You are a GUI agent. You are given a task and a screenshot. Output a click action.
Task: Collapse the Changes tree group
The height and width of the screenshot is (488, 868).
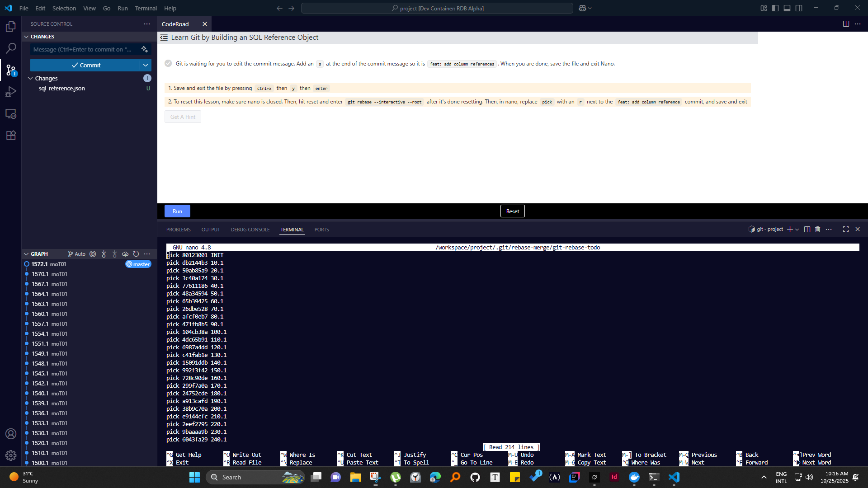point(30,78)
